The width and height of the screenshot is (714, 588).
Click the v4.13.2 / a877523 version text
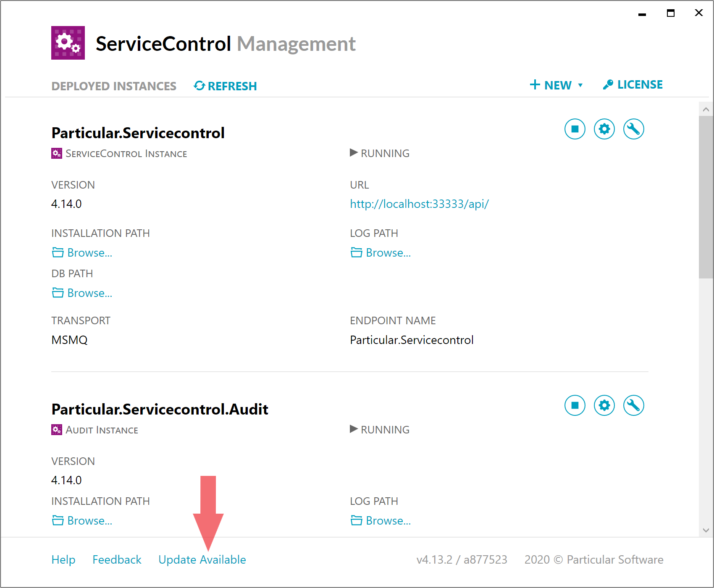pos(462,560)
